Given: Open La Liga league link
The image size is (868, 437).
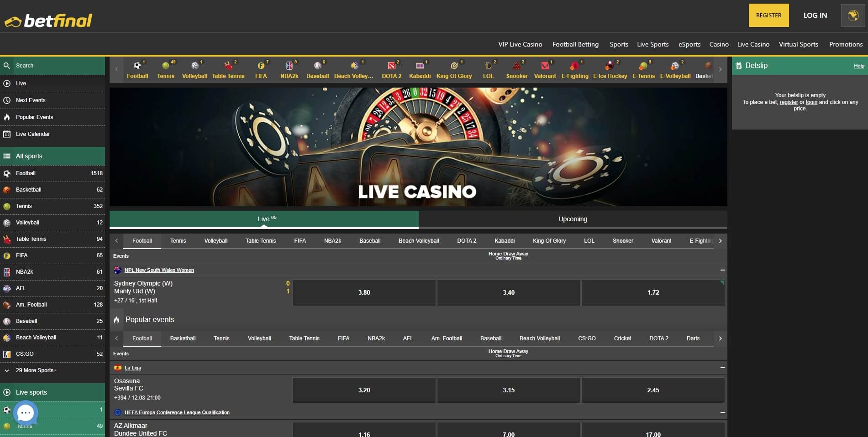Looking at the screenshot, I should pyautogui.click(x=133, y=368).
